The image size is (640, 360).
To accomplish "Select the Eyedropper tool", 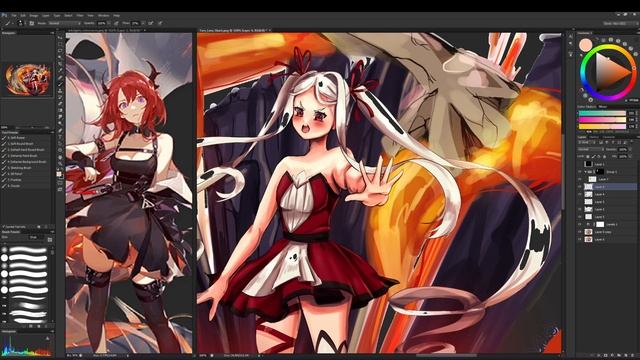I will click(60, 70).
